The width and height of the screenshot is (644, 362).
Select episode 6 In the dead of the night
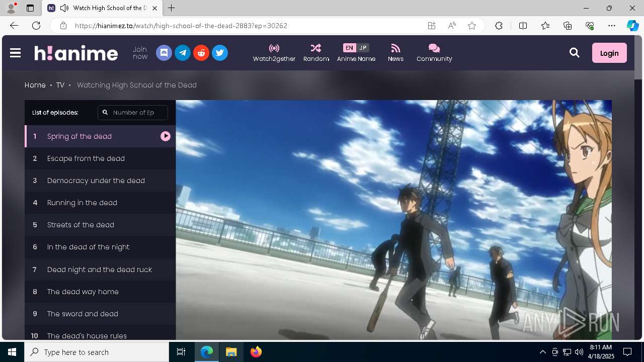(100, 247)
